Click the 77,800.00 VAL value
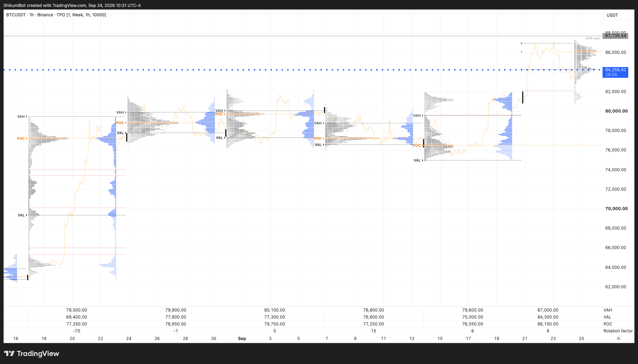Screen dimensions: 638x364 176,317
